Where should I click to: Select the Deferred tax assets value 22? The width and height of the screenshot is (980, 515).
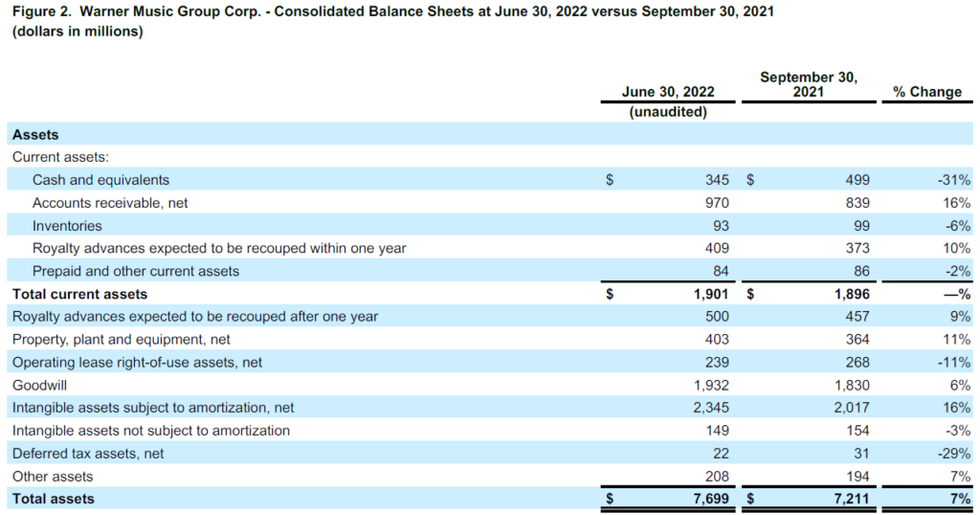(x=721, y=453)
